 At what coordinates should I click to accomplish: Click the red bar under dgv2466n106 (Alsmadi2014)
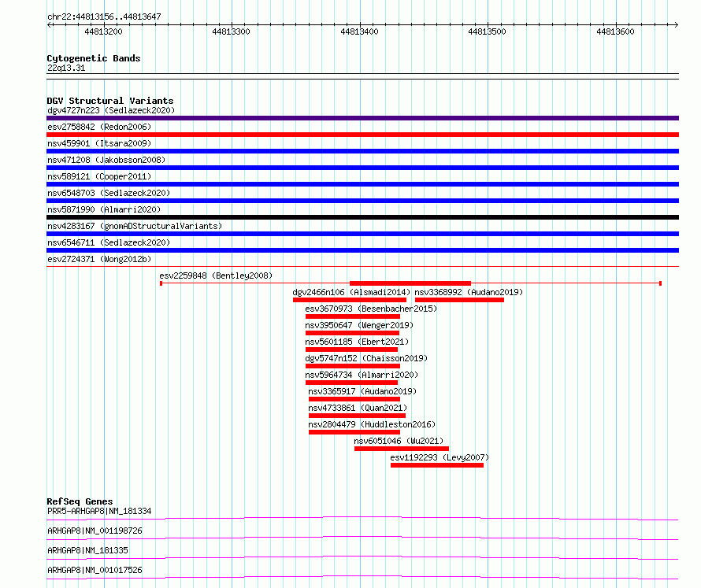coord(350,300)
